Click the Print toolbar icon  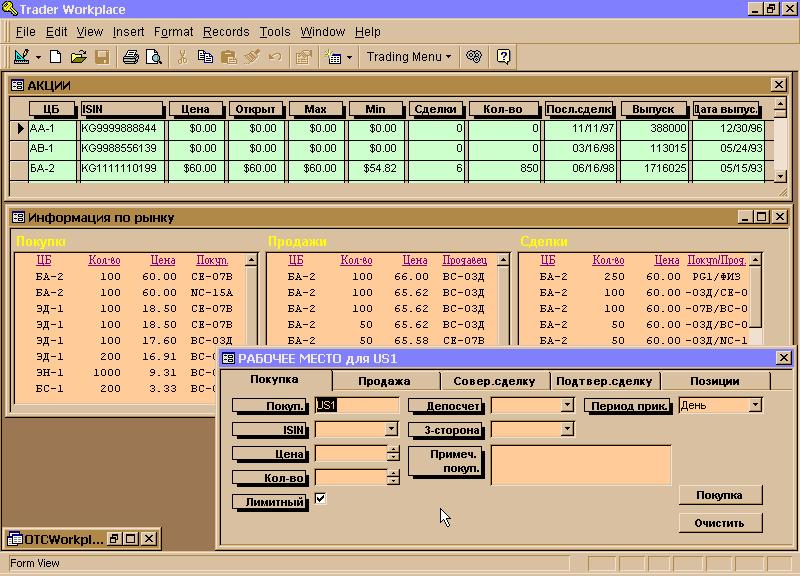131,57
